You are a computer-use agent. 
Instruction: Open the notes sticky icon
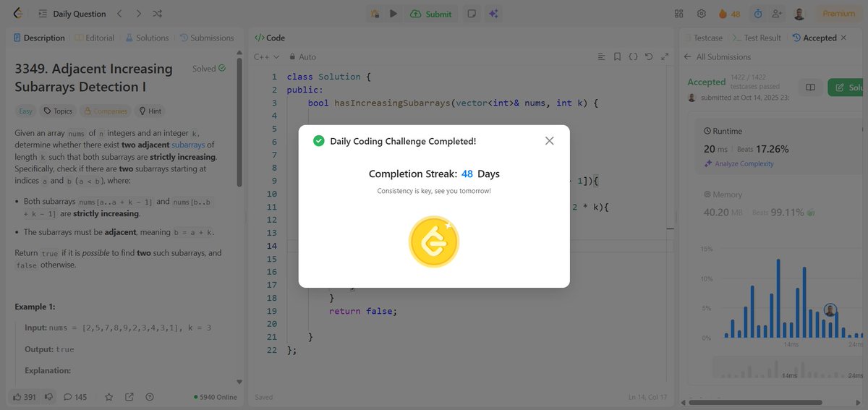coord(472,14)
